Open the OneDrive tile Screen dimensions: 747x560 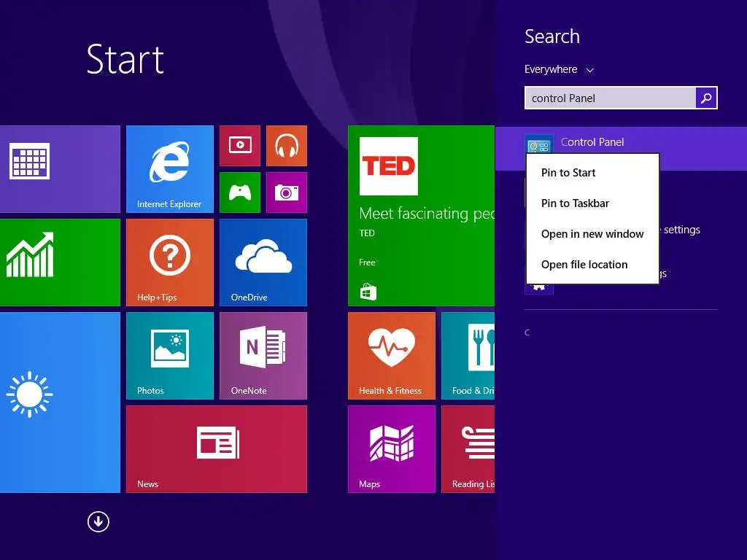263,262
